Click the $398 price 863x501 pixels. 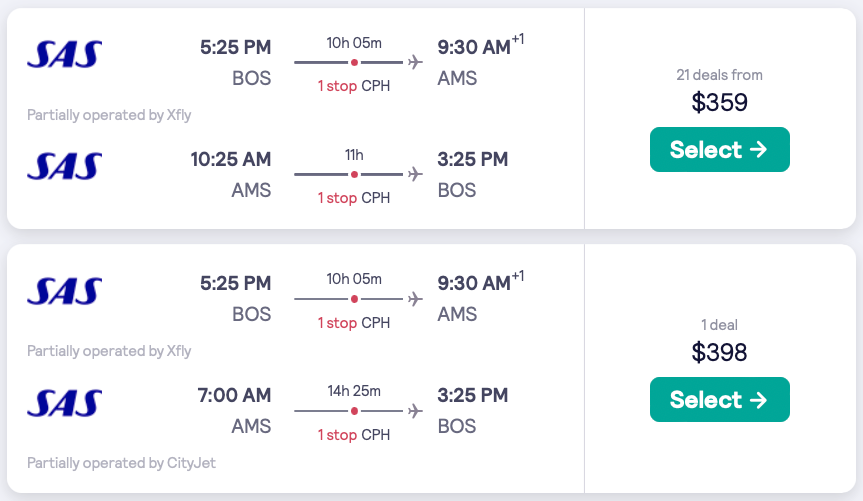pyautogui.click(x=719, y=352)
